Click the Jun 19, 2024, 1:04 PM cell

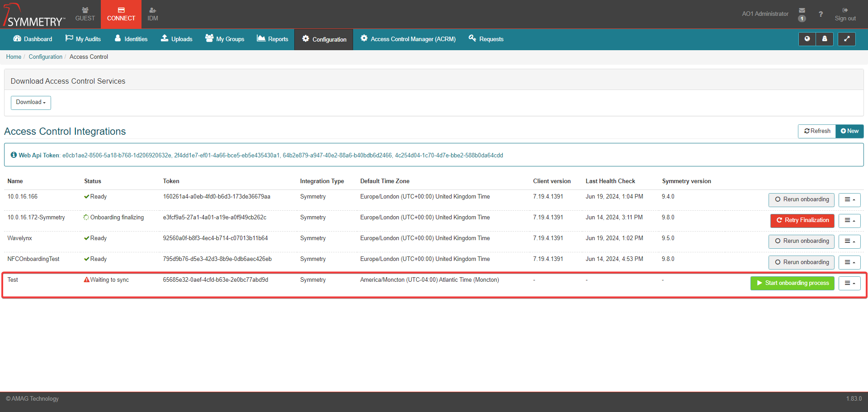pyautogui.click(x=614, y=197)
